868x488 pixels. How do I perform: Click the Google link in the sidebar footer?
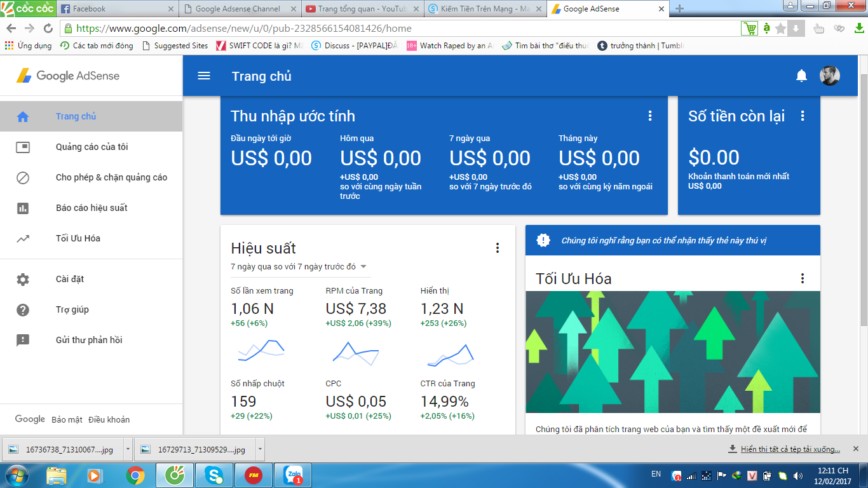(x=30, y=419)
